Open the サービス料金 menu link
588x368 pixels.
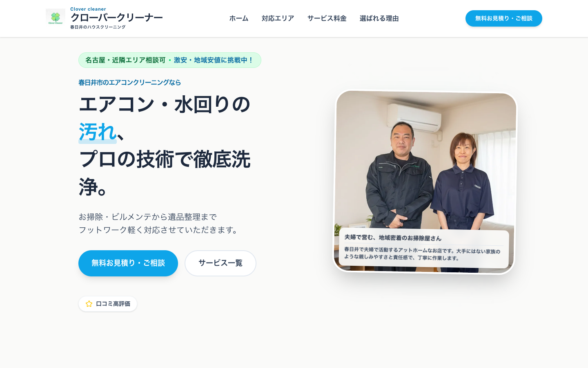click(x=327, y=18)
